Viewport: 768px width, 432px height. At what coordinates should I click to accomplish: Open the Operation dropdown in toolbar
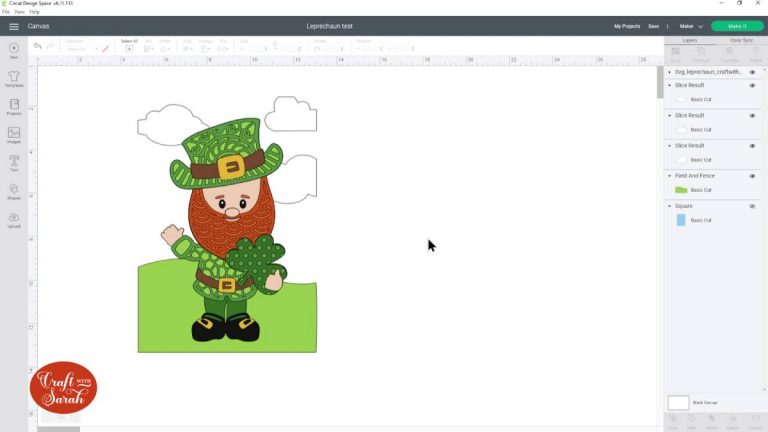pos(81,49)
